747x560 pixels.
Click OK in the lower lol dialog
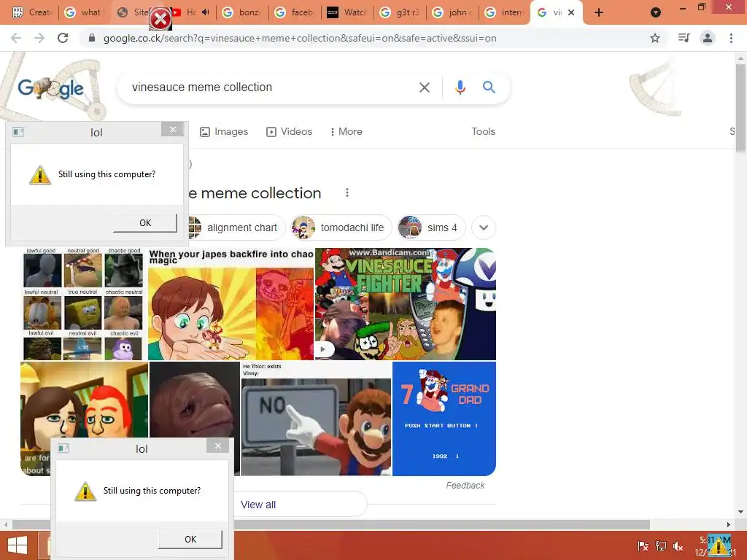(x=190, y=539)
